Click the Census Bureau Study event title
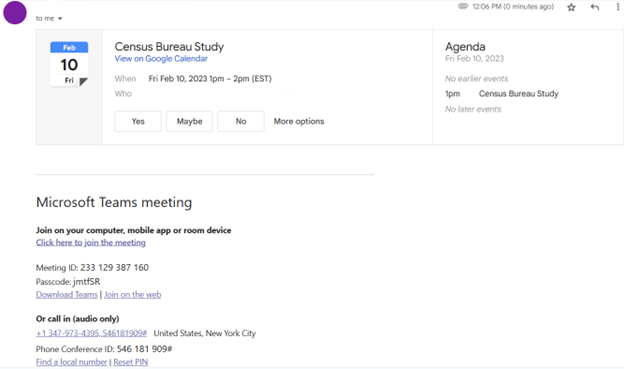The height and width of the screenshot is (369, 624). [169, 47]
